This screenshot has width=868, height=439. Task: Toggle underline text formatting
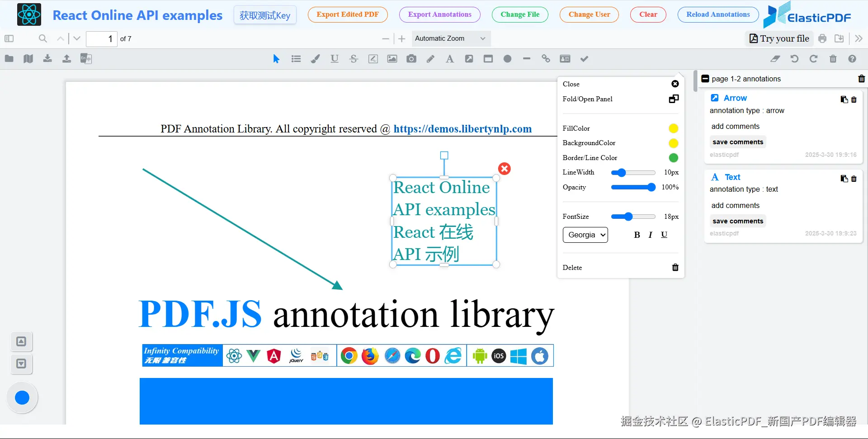tap(664, 235)
